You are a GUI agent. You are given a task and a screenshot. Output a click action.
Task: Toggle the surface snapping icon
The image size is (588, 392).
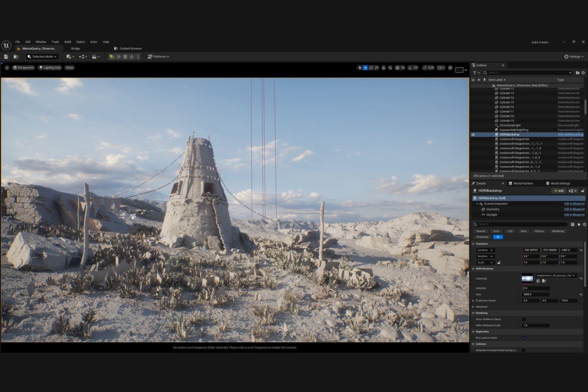tap(390, 68)
